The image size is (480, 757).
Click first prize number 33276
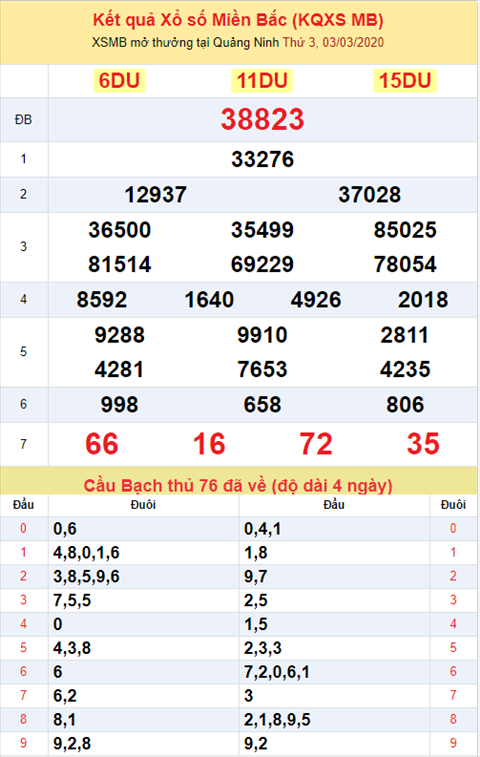(262, 159)
